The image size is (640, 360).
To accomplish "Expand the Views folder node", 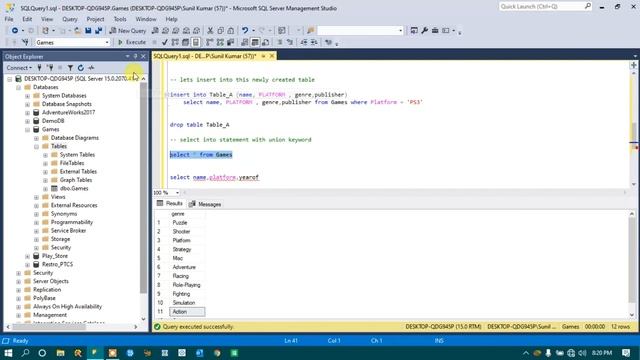I will coord(36,197).
